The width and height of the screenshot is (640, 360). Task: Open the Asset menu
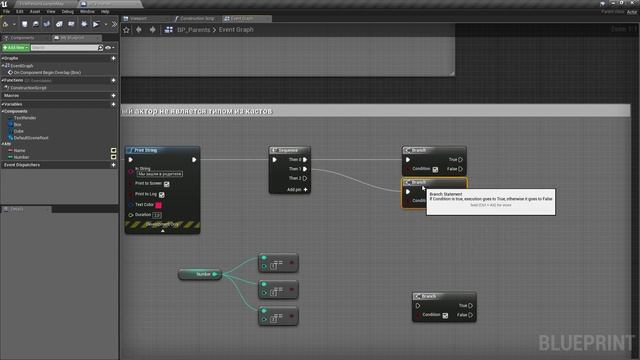(x=35, y=11)
